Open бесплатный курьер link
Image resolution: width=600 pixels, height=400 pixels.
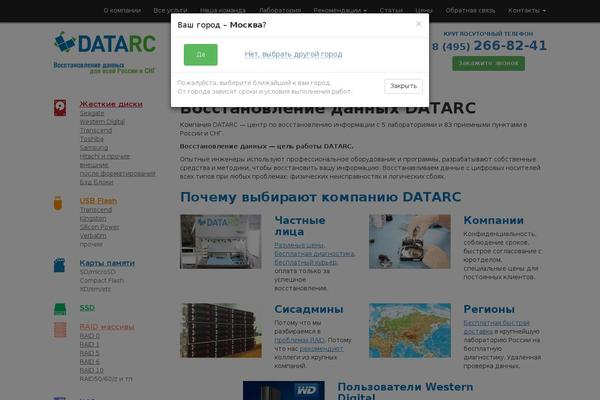point(306,262)
